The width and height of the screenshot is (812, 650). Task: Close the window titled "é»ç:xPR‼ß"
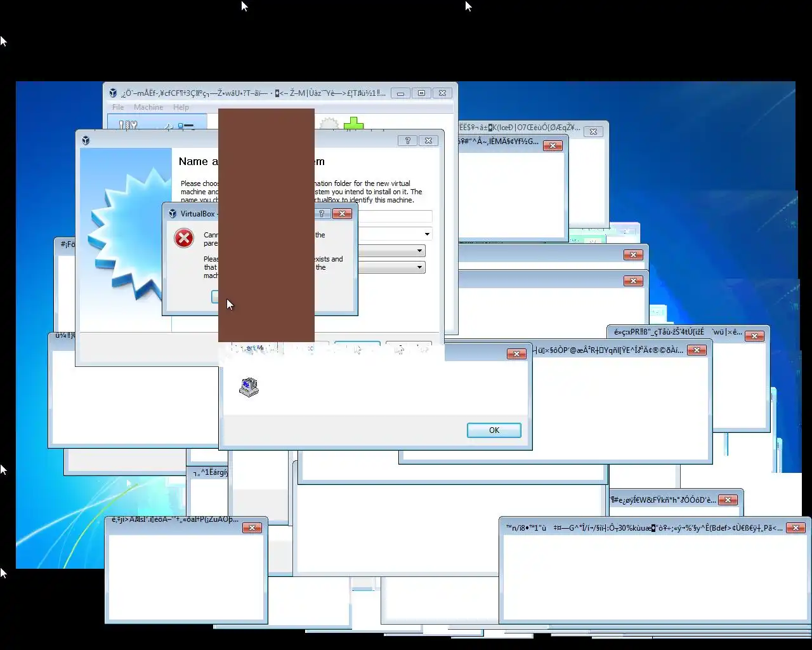[754, 336]
